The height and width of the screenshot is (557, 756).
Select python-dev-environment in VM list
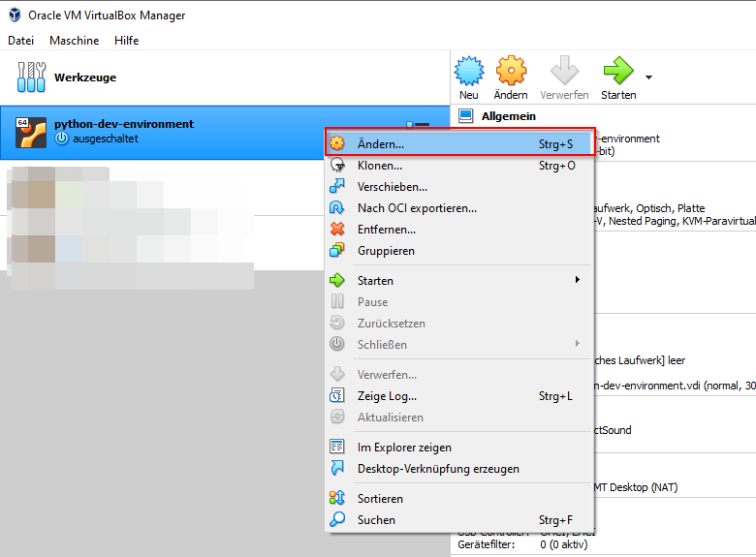225,133
